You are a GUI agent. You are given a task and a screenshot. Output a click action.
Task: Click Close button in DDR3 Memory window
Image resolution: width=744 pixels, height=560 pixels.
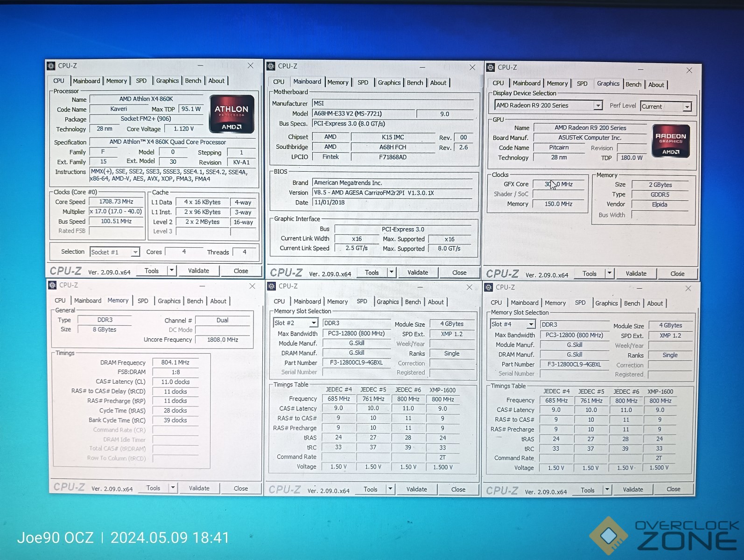(x=241, y=489)
